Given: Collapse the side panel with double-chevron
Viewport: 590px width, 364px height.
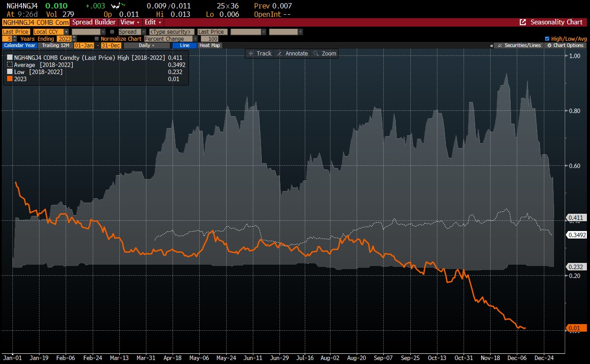Looking at the screenshot, I should tap(492, 46).
